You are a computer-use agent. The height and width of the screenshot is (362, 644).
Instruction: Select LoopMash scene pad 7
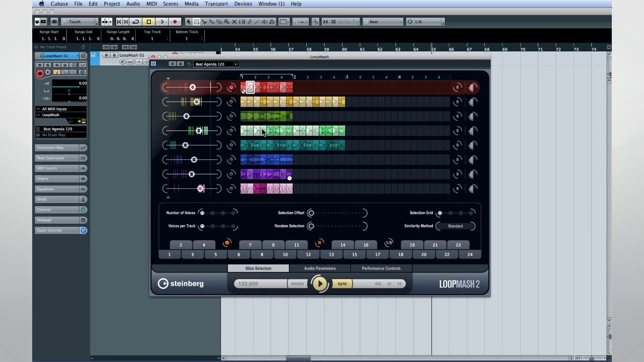(250, 245)
